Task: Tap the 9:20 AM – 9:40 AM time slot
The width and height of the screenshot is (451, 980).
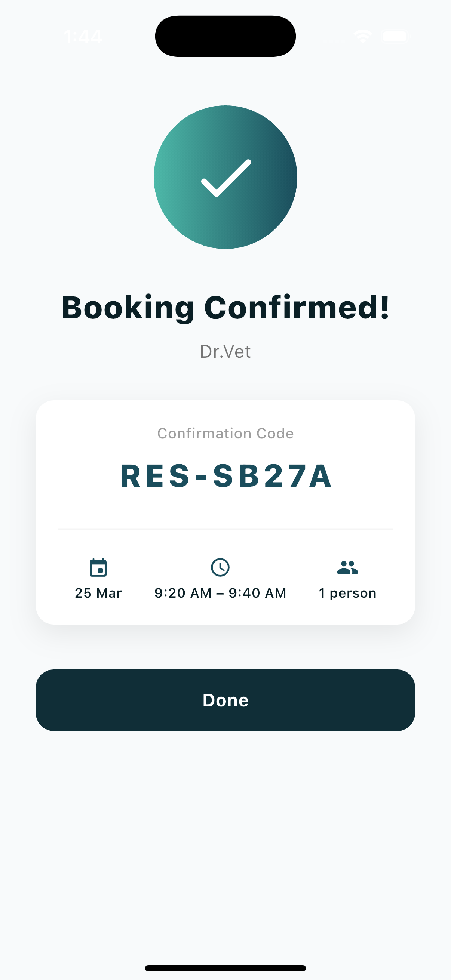Action: (x=220, y=593)
